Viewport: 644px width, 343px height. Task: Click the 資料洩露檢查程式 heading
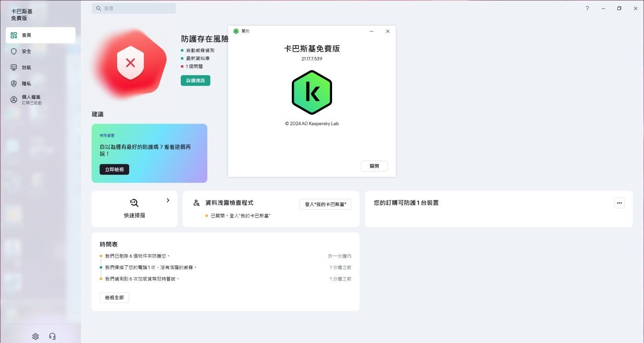[229, 203]
